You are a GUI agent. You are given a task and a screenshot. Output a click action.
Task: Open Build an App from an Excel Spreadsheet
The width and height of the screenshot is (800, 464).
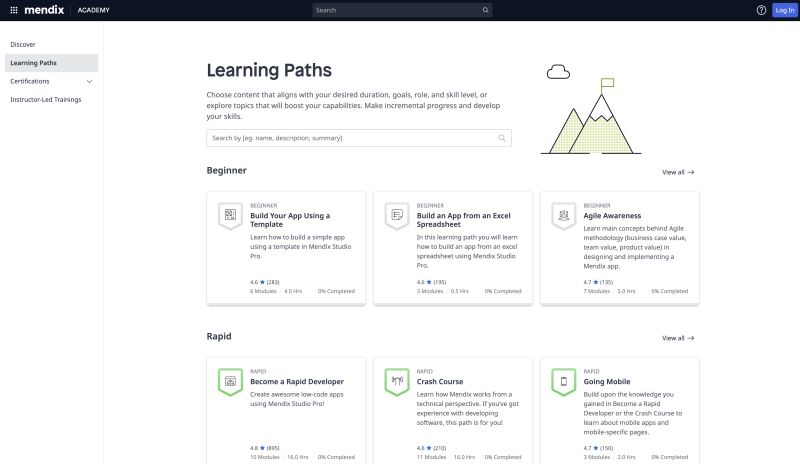point(463,220)
